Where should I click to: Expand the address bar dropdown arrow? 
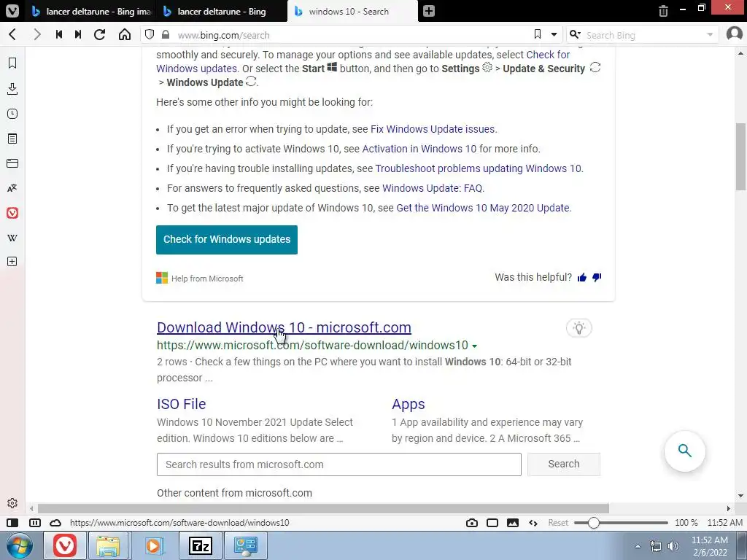[554, 35]
